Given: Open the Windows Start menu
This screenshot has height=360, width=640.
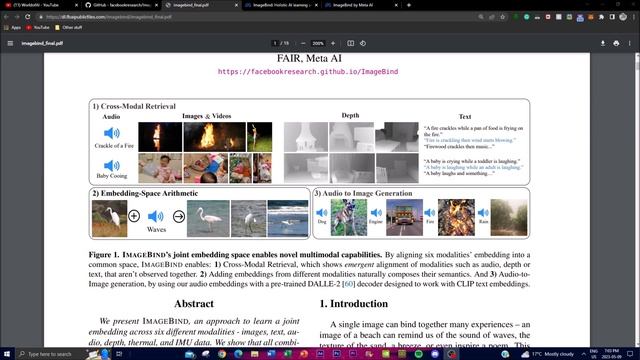Looking at the screenshot, I should pos(7,354).
